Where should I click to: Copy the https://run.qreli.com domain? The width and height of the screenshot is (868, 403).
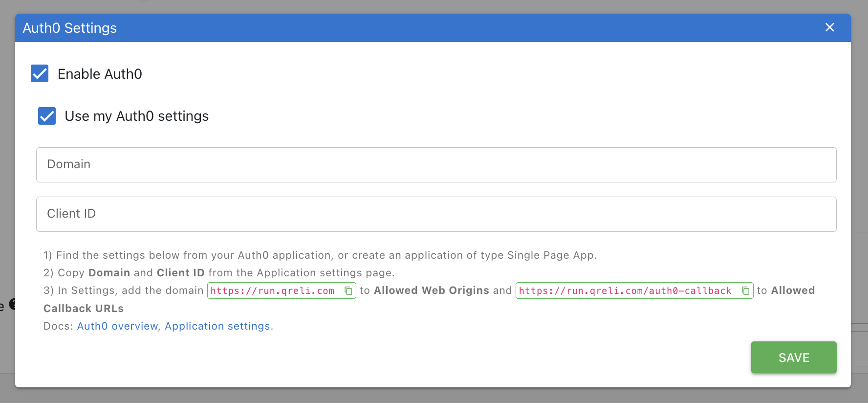(x=348, y=291)
